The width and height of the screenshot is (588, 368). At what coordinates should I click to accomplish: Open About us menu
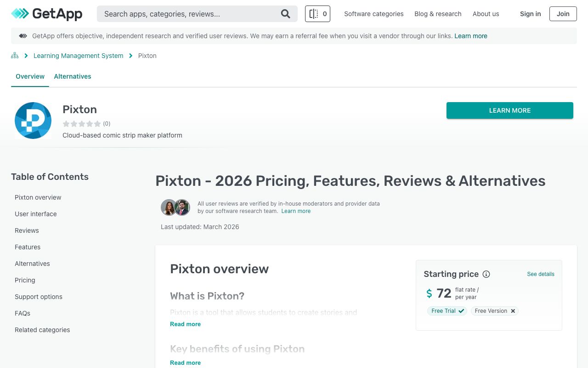pyautogui.click(x=486, y=14)
